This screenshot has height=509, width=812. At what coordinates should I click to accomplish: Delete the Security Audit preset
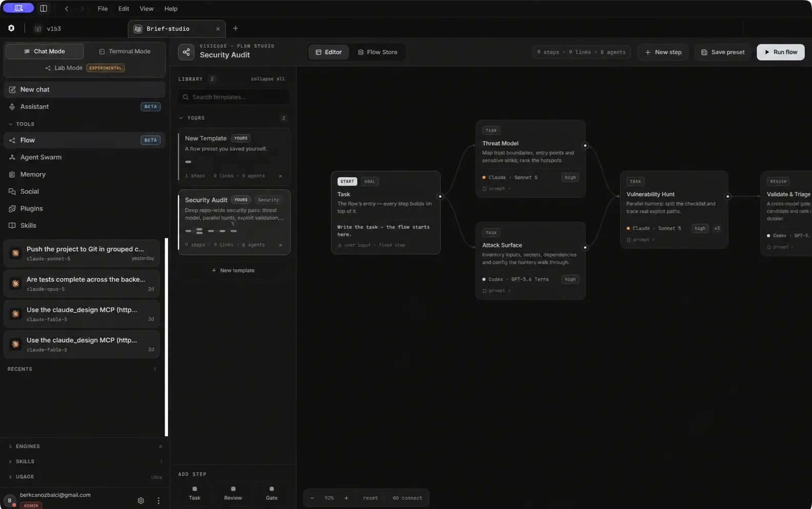pos(280,245)
